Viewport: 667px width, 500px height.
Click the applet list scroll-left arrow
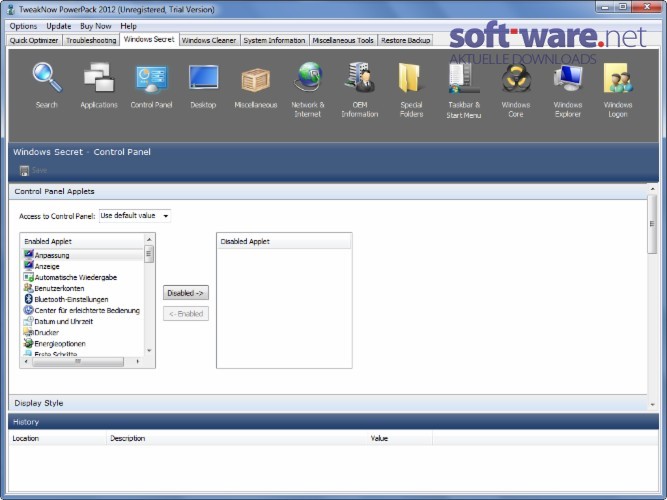tap(26, 361)
